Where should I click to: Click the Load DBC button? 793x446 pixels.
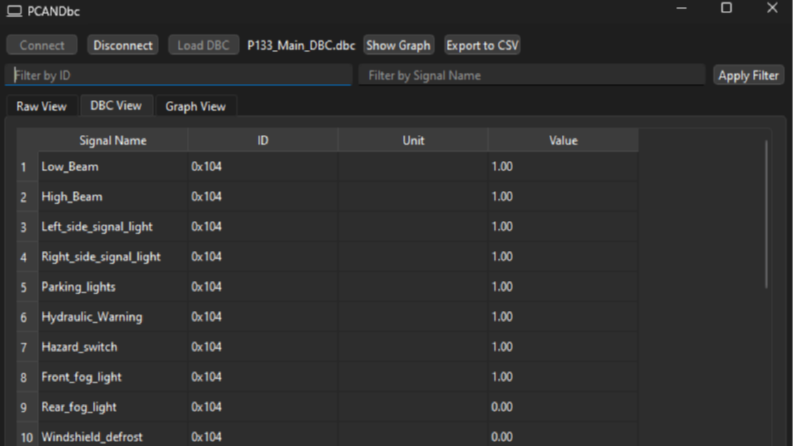point(203,45)
